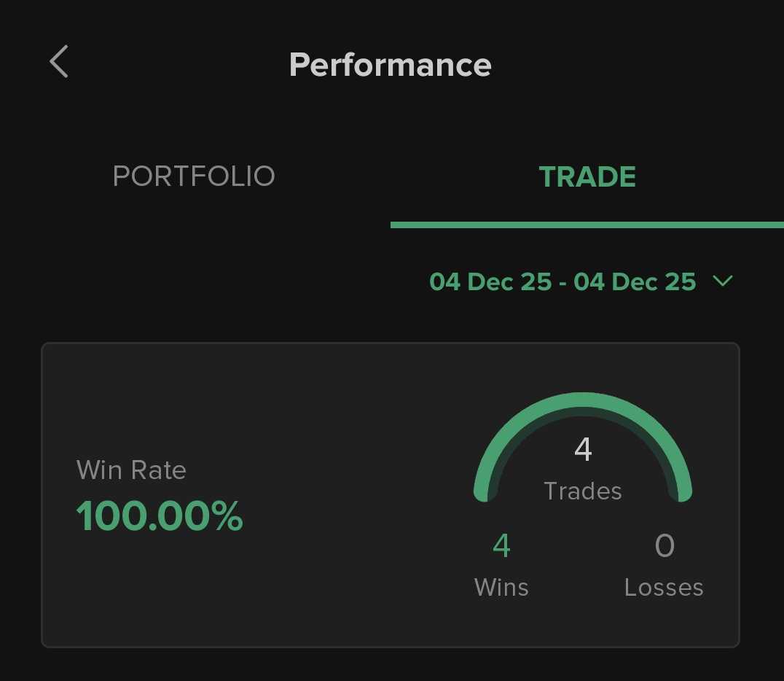This screenshot has height=681, width=784.
Task: Click the top of the gauge arc
Action: coord(583,401)
